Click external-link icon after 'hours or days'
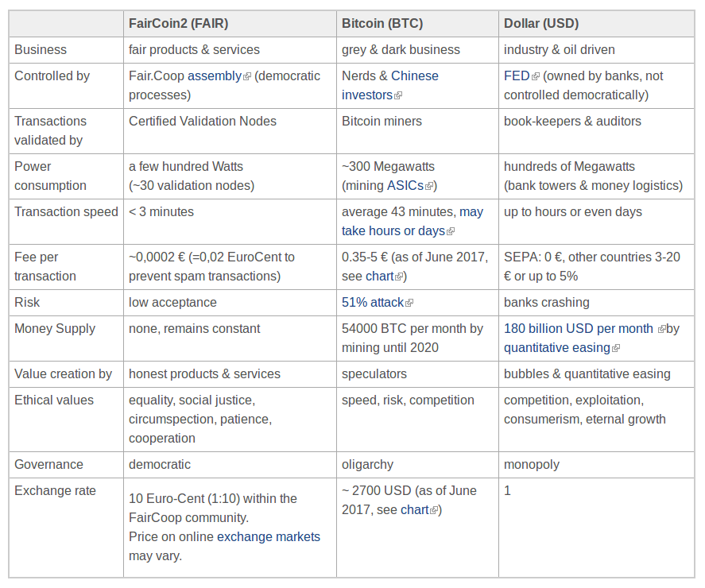 [x=451, y=231]
